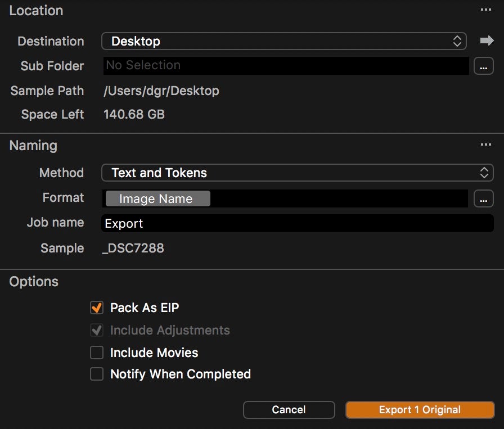Viewport: 504px width, 429px height.
Task: Click the Cancel button
Action: (289, 410)
